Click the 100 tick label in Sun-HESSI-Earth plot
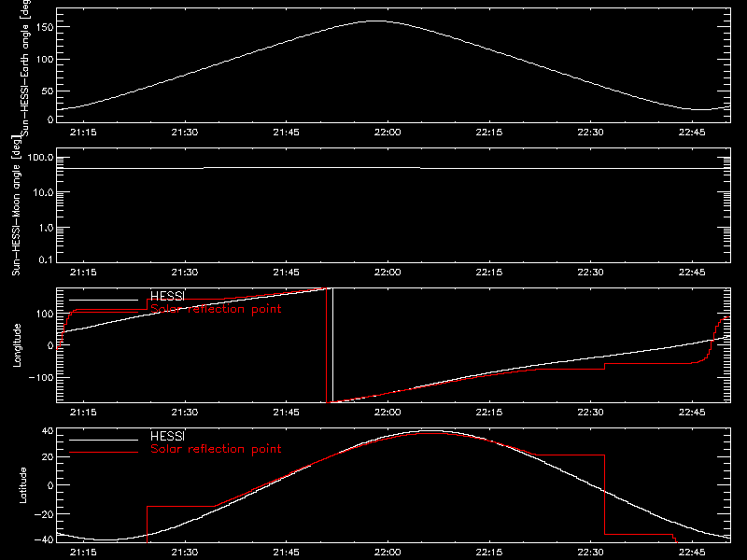Screen dimensions: 747x560 click(45, 60)
